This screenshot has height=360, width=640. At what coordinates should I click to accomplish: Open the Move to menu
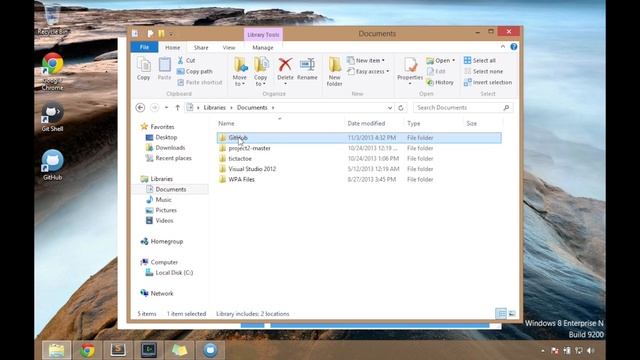pyautogui.click(x=240, y=71)
